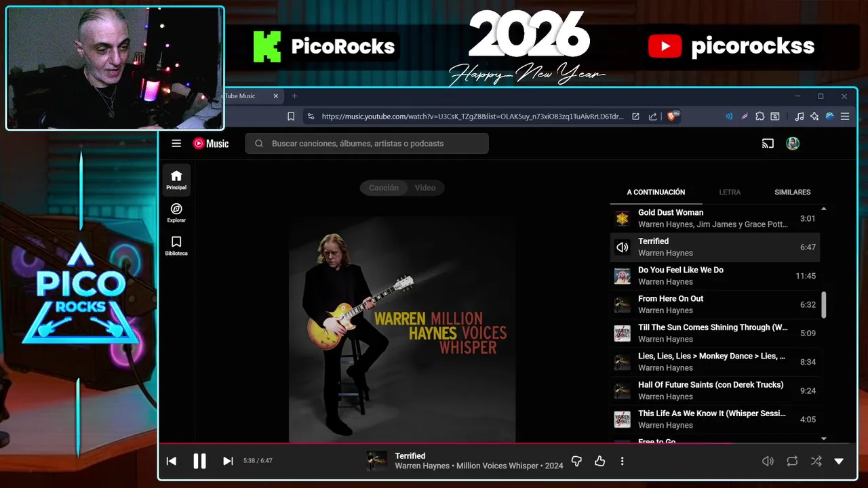Toggle shuffle mode

tap(816, 461)
